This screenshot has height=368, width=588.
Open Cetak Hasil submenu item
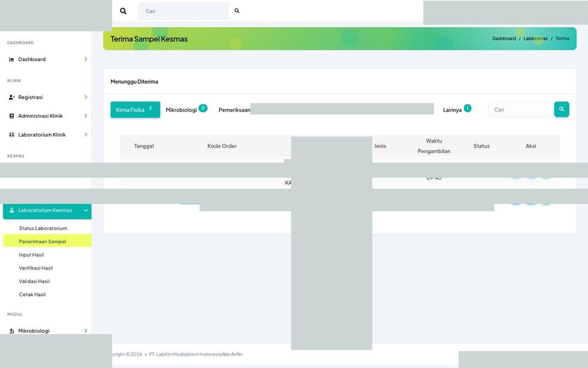(x=32, y=295)
